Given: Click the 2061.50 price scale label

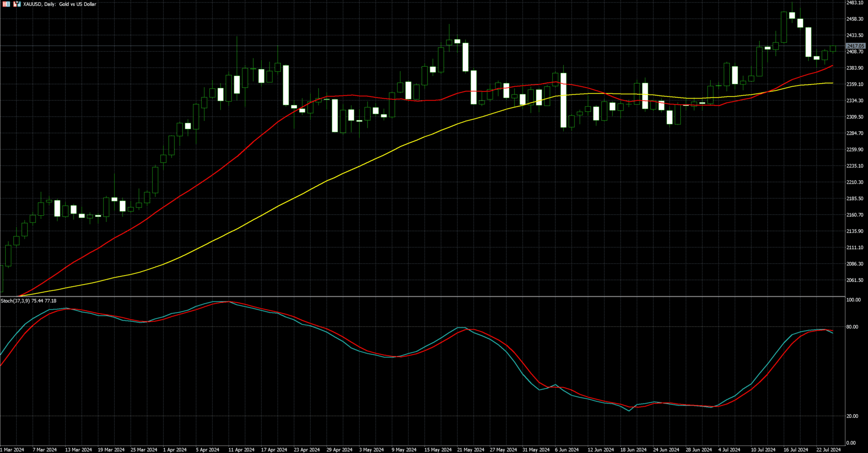Looking at the screenshot, I should (x=855, y=280).
